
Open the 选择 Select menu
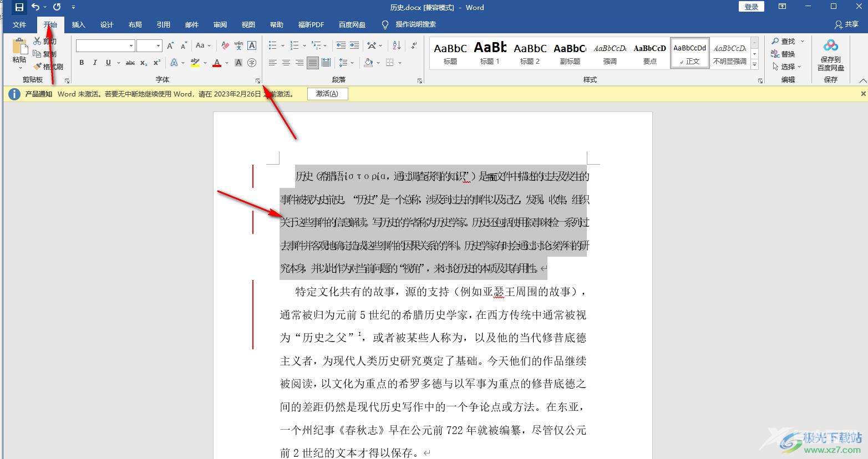(787, 67)
